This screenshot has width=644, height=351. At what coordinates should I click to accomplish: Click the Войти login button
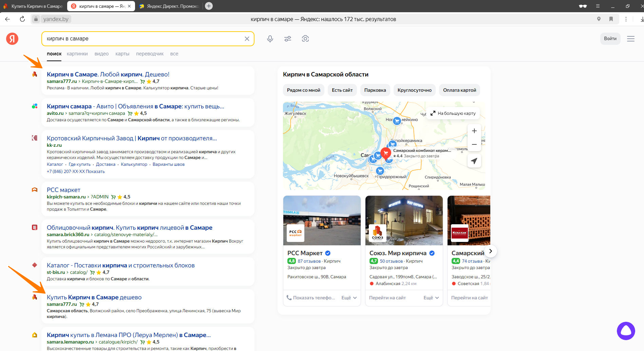610,39
